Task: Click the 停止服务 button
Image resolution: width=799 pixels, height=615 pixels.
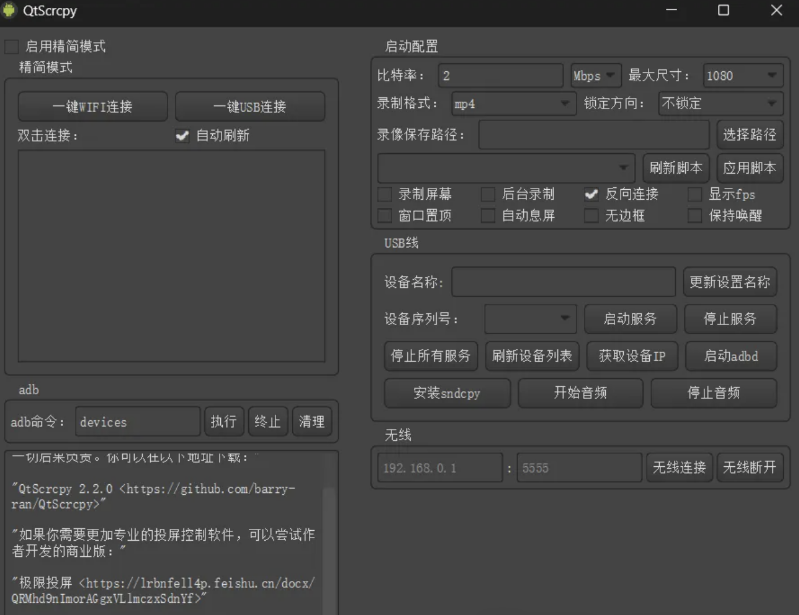Action: pos(730,319)
